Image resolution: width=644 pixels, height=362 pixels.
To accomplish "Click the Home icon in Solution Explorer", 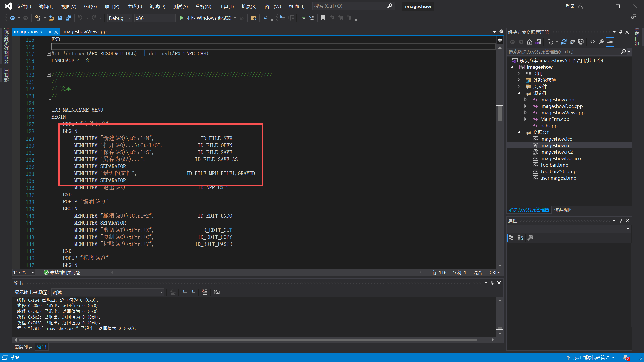I will (530, 42).
